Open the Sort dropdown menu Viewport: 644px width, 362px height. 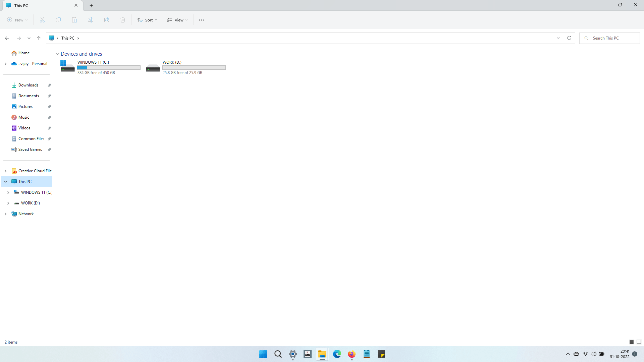pyautogui.click(x=147, y=20)
